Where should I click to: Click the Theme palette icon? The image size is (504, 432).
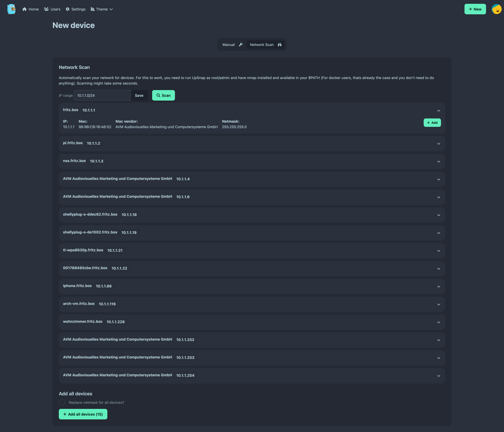92,9
